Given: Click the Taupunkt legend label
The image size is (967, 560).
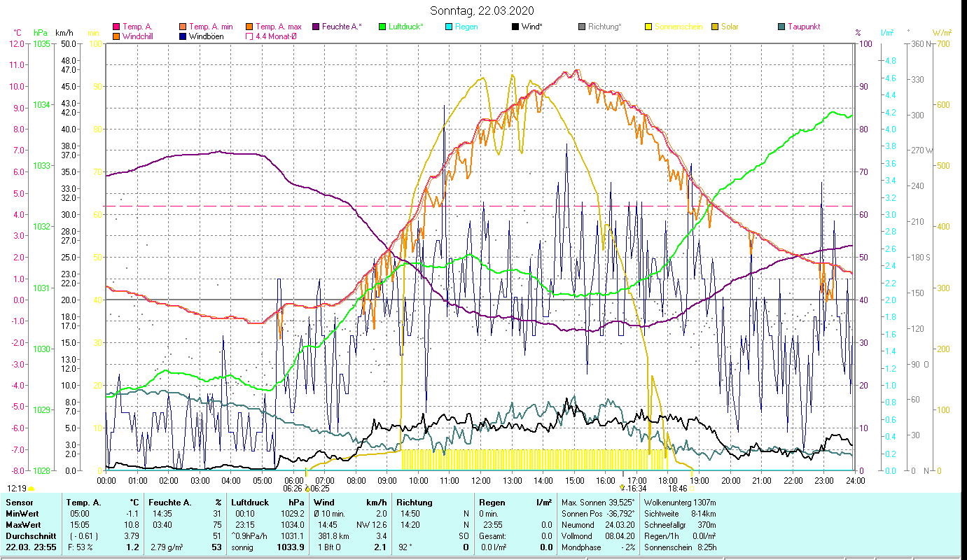Looking at the screenshot, I should point(803,27).
